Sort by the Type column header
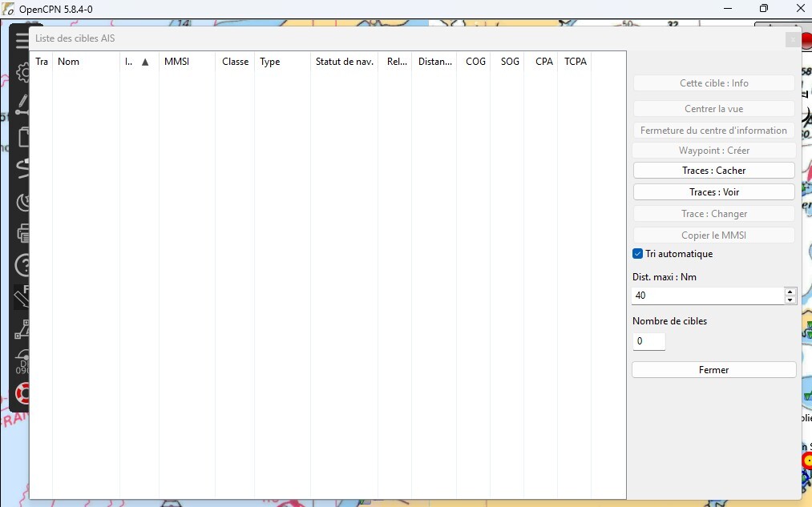 pos(282,62)
